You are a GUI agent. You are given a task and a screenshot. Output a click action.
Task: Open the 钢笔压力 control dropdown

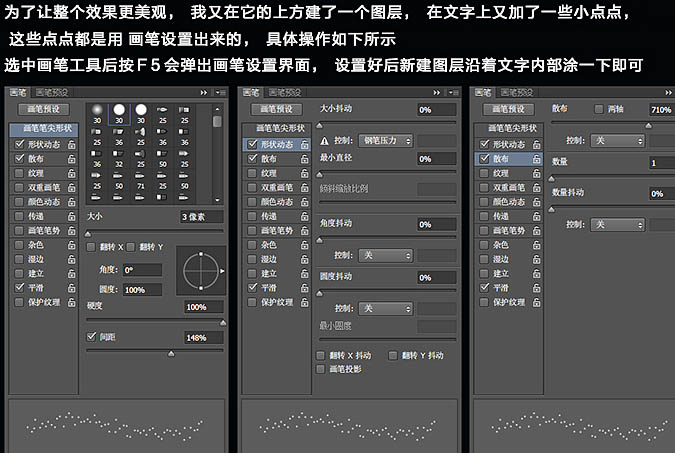pyautogui.click(x=386, y=141)
